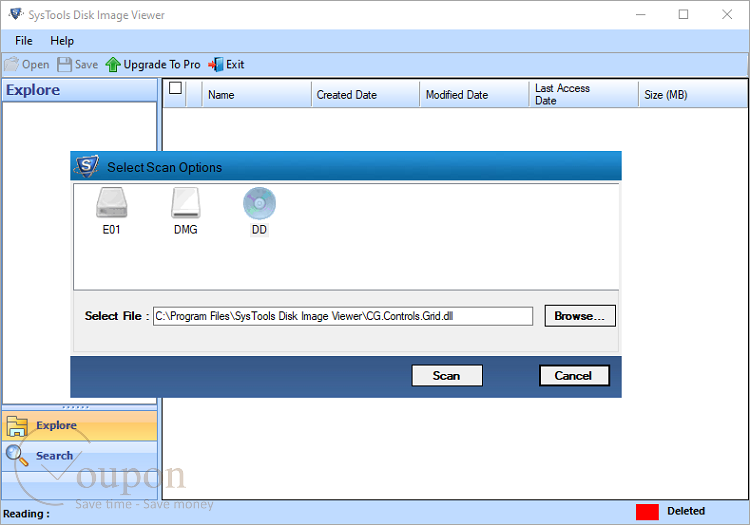This screenshot has height=525, width=750.
Task: Click the Exit toolbar label
Action: point(235,65)
